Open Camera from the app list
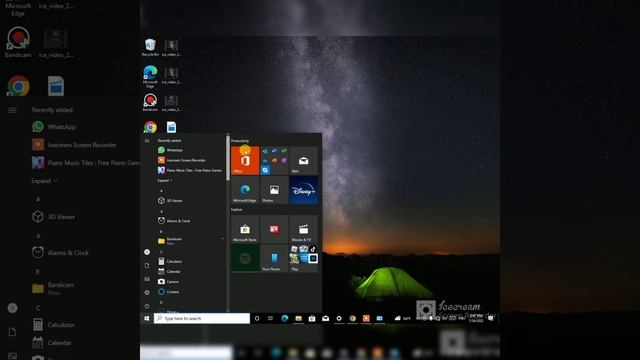This screenshot has height=360, width=640. click(x=168, y=282)
